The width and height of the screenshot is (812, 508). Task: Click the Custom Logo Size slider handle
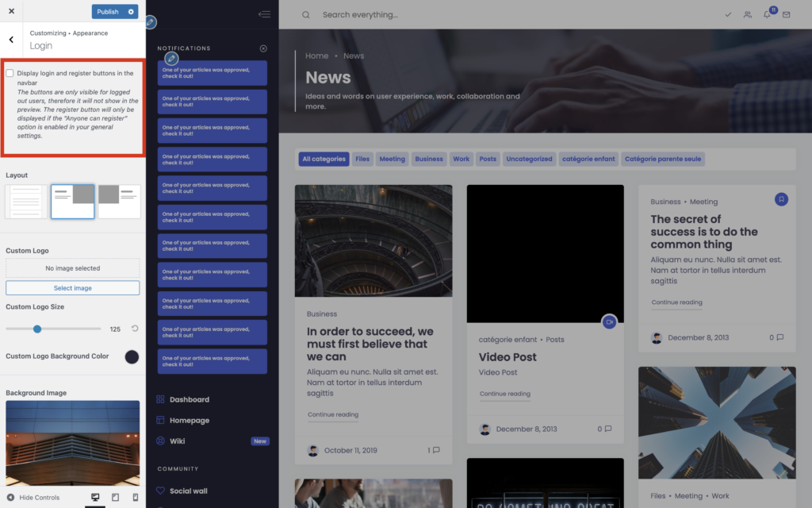coord(37,329)
